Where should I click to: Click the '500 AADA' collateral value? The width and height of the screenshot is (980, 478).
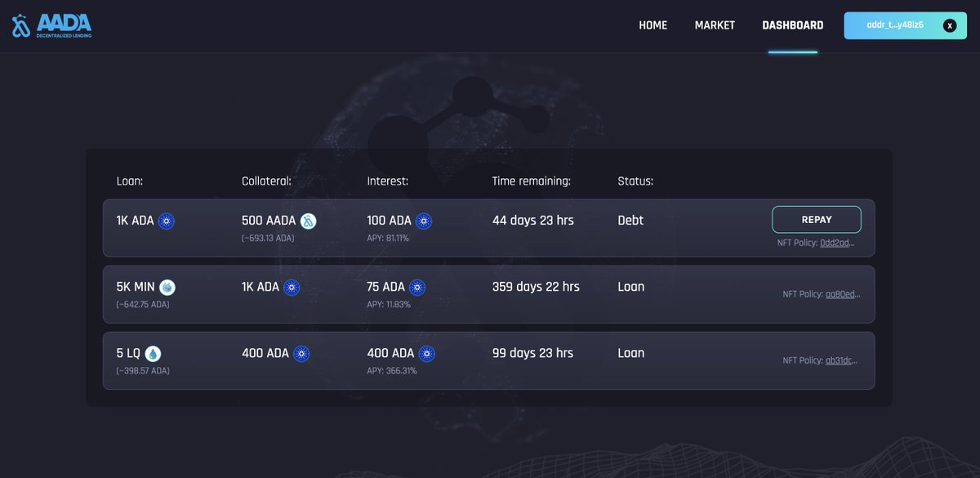point(269,221)
